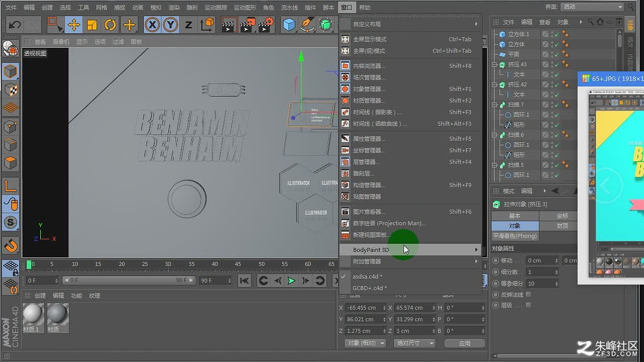644x362 pixels.
Task: Open 图片查看器 menu entry
Action: pos(410,212)
